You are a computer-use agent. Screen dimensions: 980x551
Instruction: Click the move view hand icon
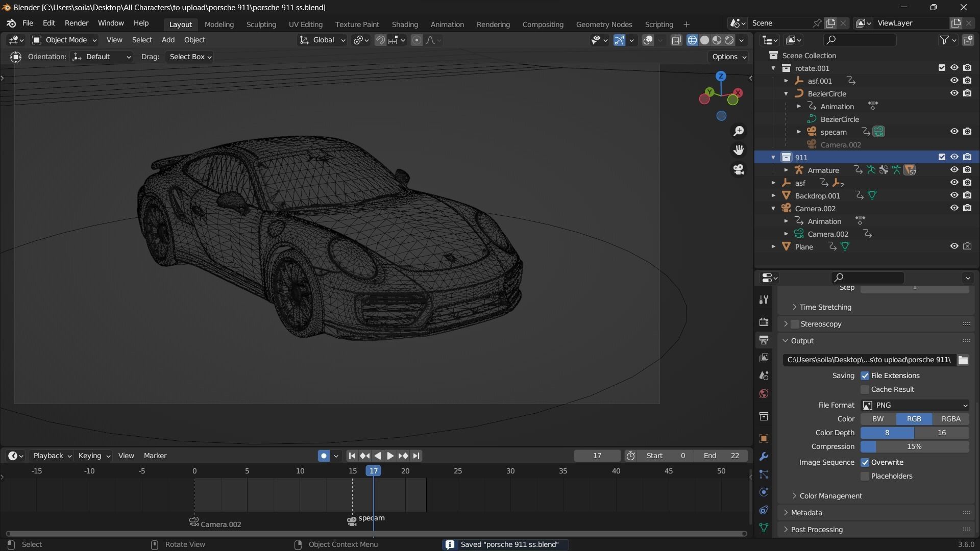[x=739, y=150]
